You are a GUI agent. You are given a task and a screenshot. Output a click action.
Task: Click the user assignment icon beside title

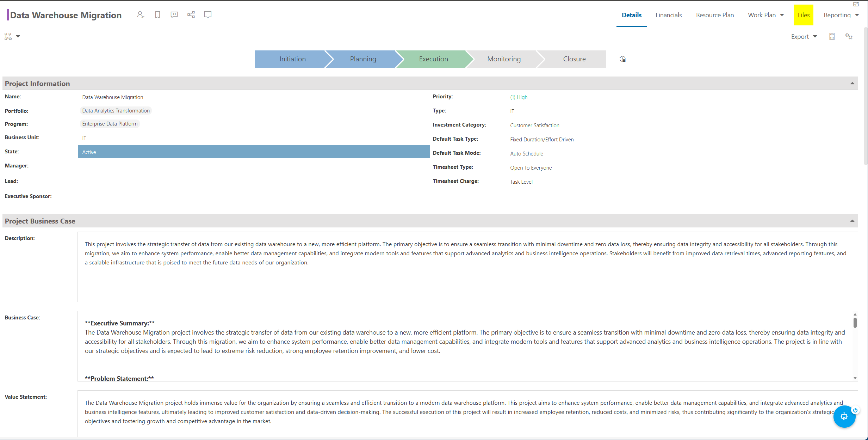click(141, 15)
